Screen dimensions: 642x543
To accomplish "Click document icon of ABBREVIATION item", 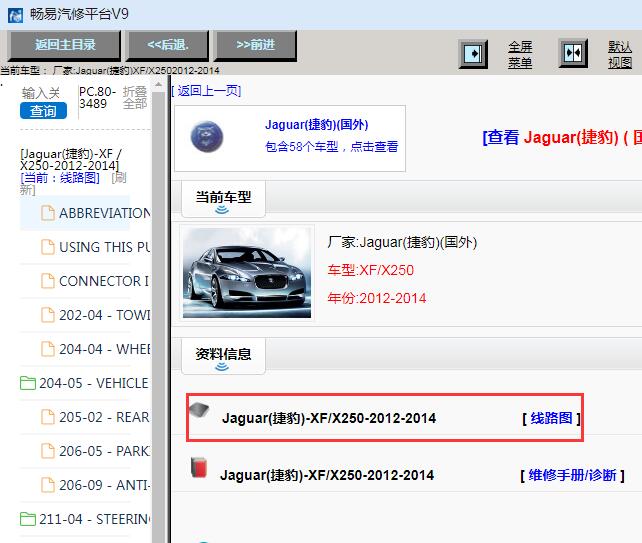I will (x=48, y=213).
